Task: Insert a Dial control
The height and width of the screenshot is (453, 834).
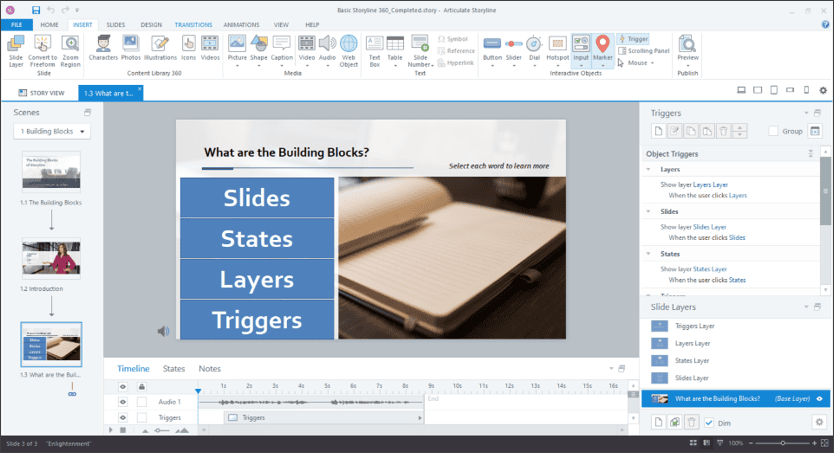Action: [x=534, y=48]
